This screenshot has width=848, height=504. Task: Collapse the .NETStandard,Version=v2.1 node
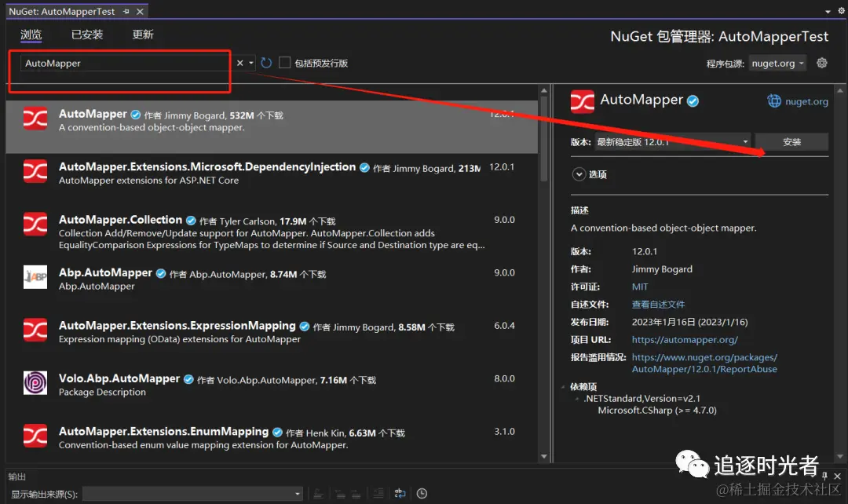click(577, 399)
